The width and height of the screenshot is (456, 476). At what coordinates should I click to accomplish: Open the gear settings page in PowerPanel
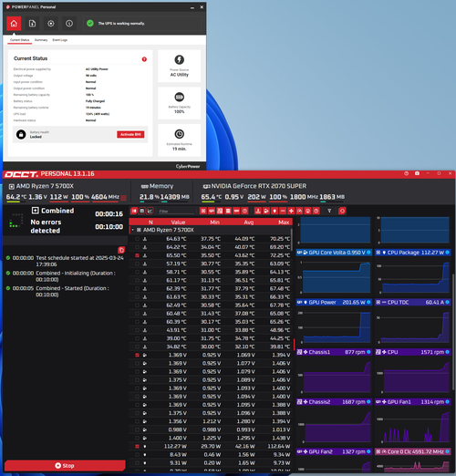click(51, 24)
